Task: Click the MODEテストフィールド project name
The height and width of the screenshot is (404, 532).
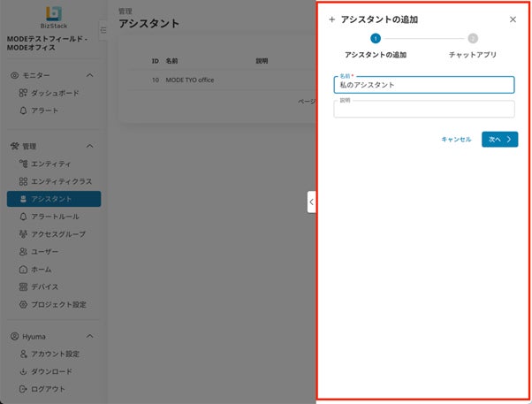Action: (x=47, y=43)
